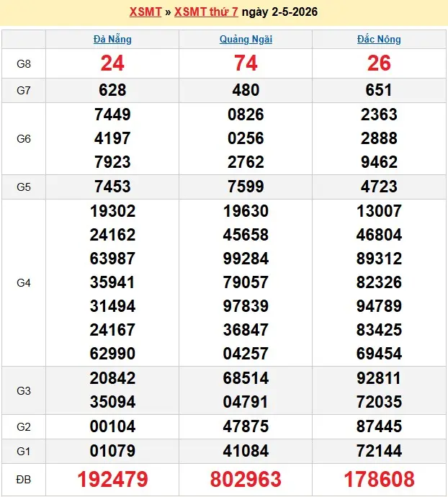Select G4 number 62990
This screenshot has height=497, width=448.
[x=112, y=354]
